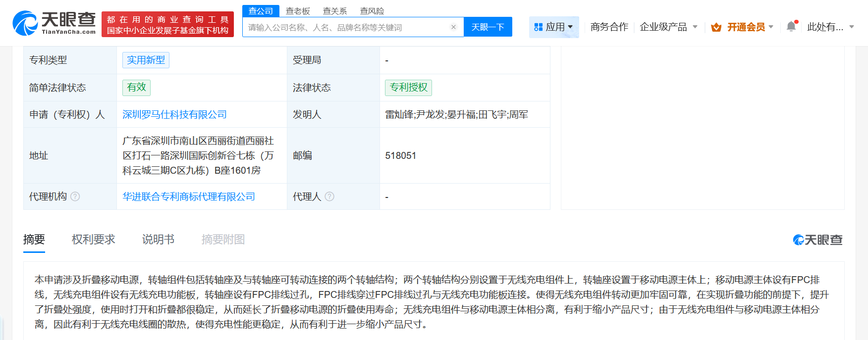Click the 有效 status tag
The width and height of the screenshot is (868, 340).
click(x=136, y=87)
